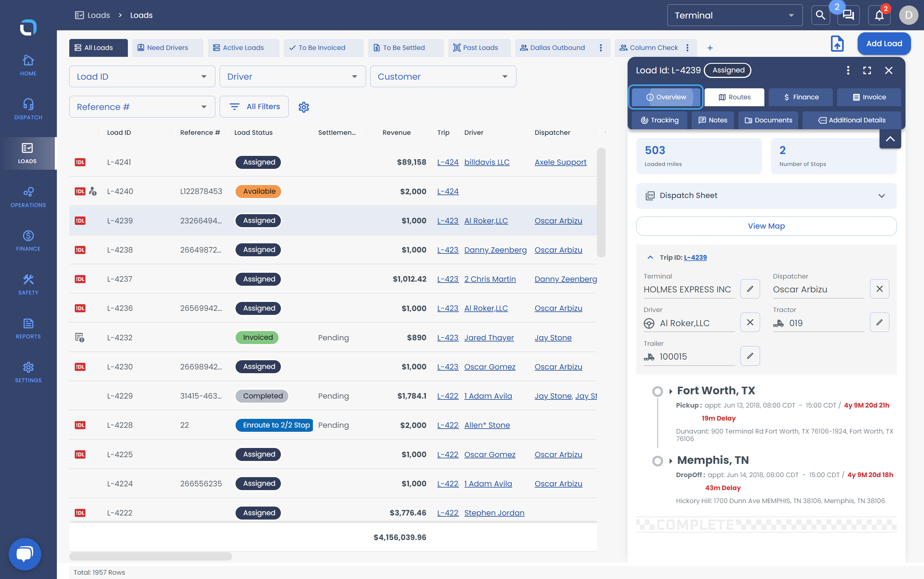Open the Customer filter dropdown

443,76
